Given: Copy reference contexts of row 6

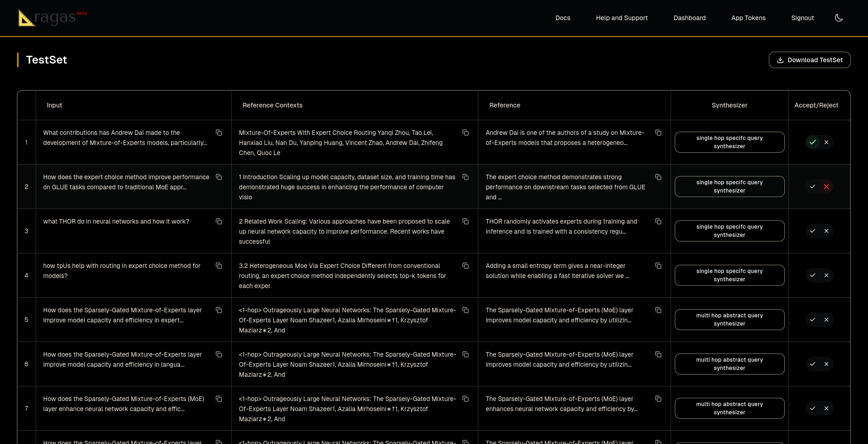Looking at the screenshot, I should (x=466, y=354).
